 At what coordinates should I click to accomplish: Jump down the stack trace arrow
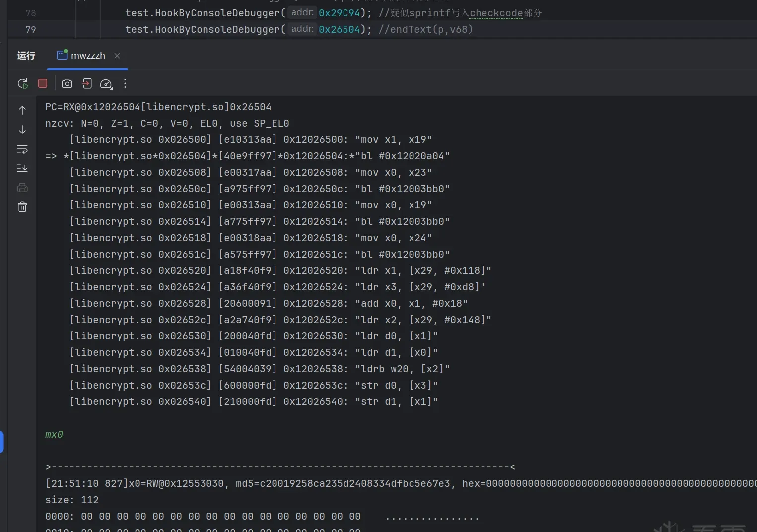pos(22,130)
